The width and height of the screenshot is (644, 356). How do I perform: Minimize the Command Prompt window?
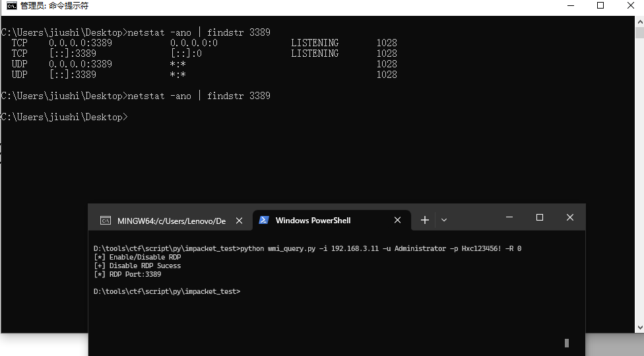click(x=571, y=6)
